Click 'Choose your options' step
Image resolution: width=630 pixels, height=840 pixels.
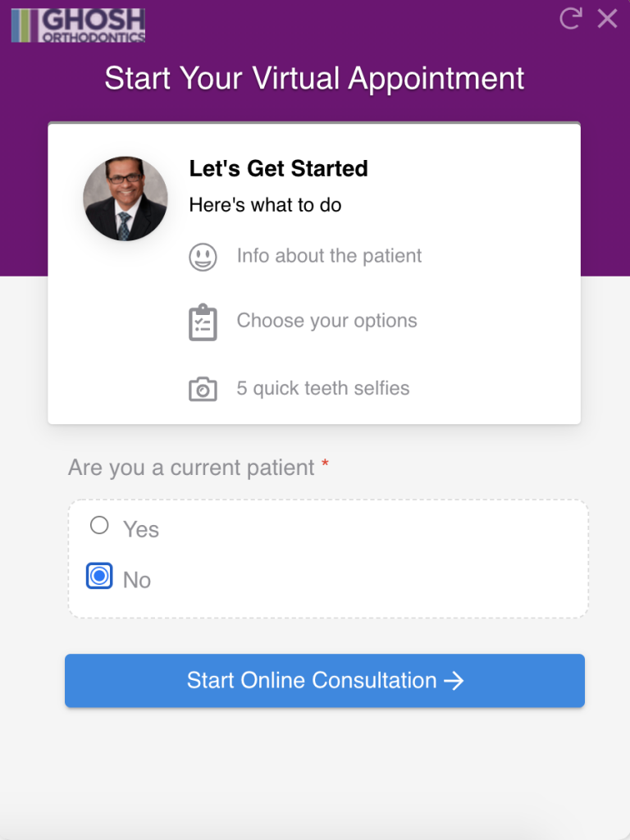(326, 321)
